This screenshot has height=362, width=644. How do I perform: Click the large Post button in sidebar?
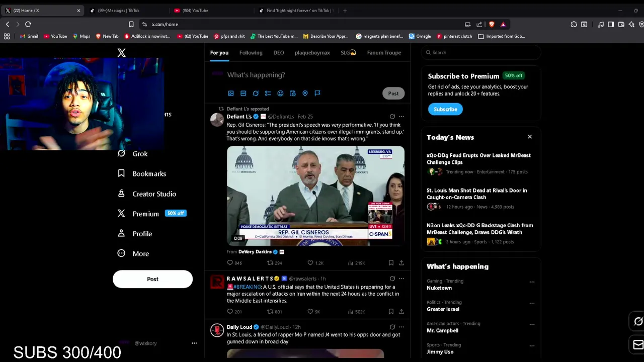coord(152,279)
